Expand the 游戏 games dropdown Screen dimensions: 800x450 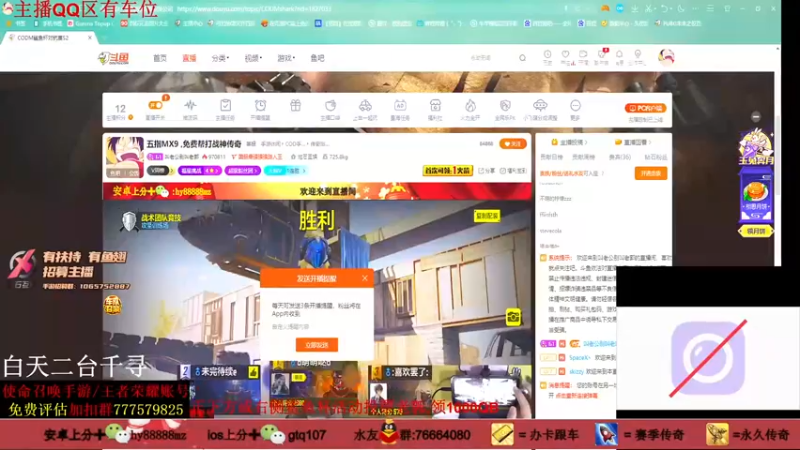(x=286, y=58)
